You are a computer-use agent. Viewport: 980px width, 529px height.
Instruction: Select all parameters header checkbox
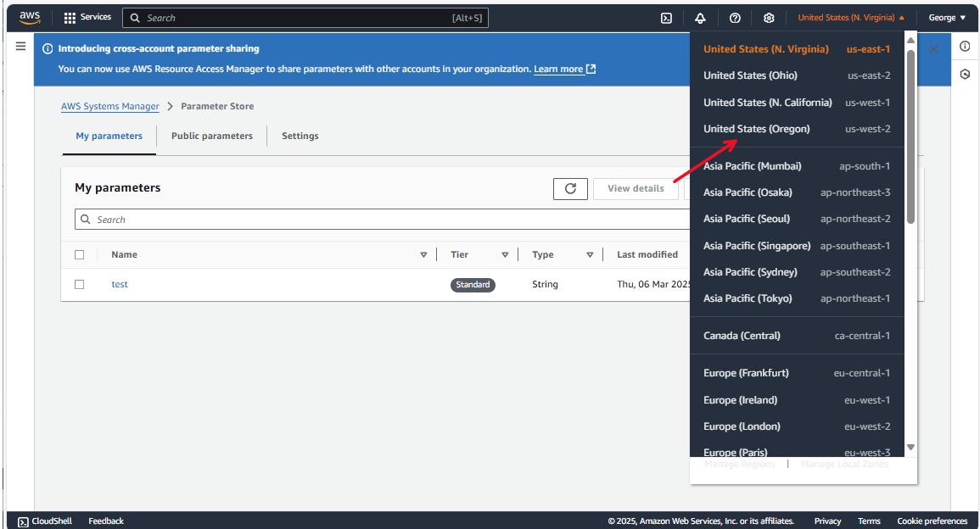click(80, 255)
